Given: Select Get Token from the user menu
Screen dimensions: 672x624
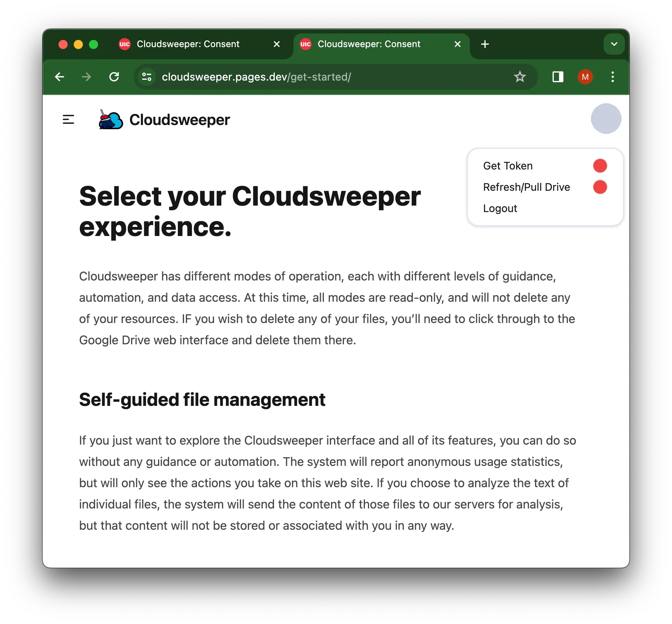Looking at the screenshot, I should pos(508,166).
